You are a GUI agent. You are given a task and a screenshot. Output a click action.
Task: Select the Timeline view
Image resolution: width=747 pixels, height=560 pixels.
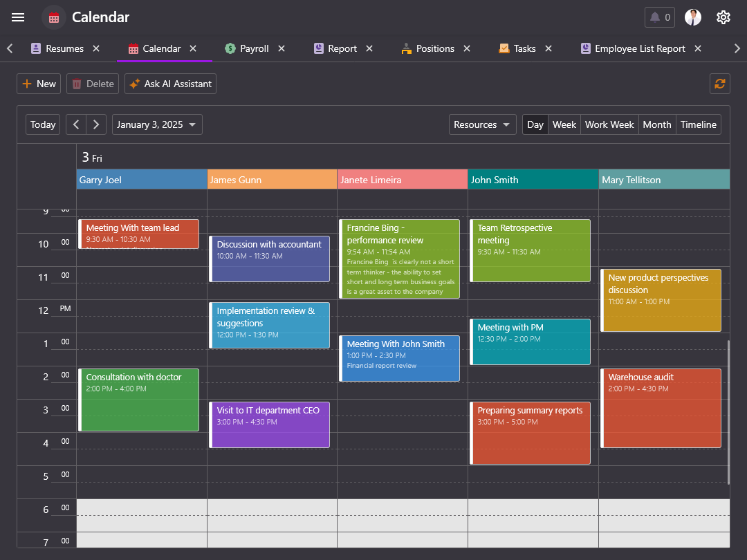698,124
